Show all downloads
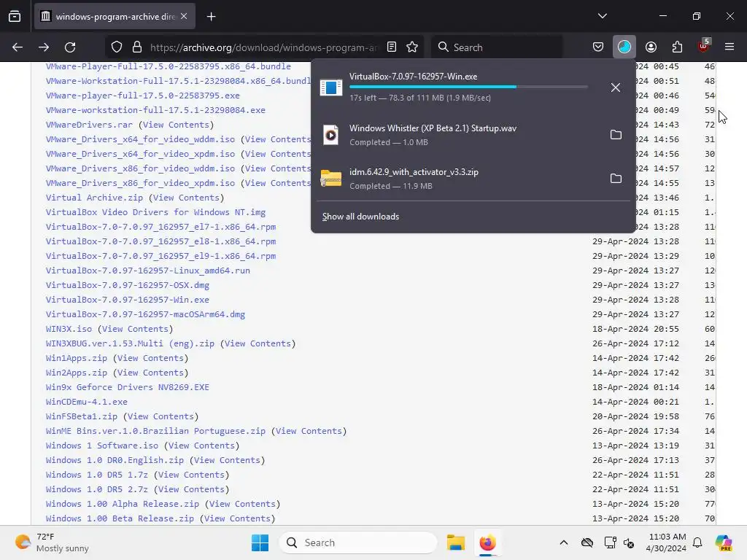Screen dimensions: 747x560 tap(360, 217)
